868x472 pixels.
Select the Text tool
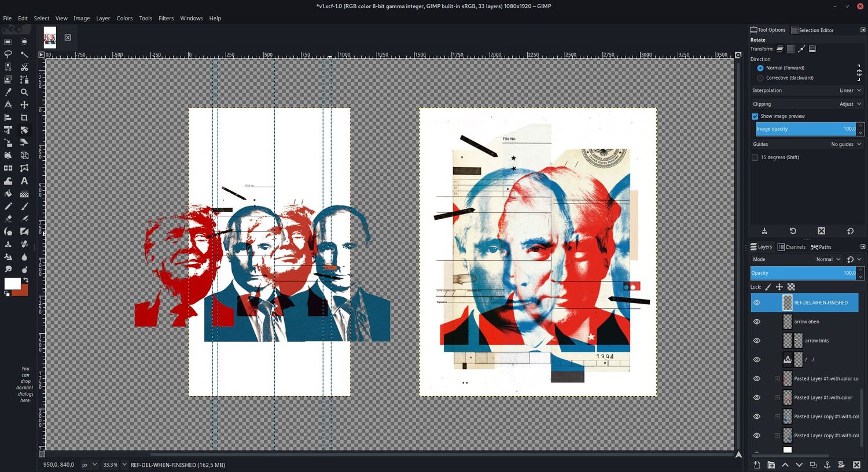click(x=24, y=181)
